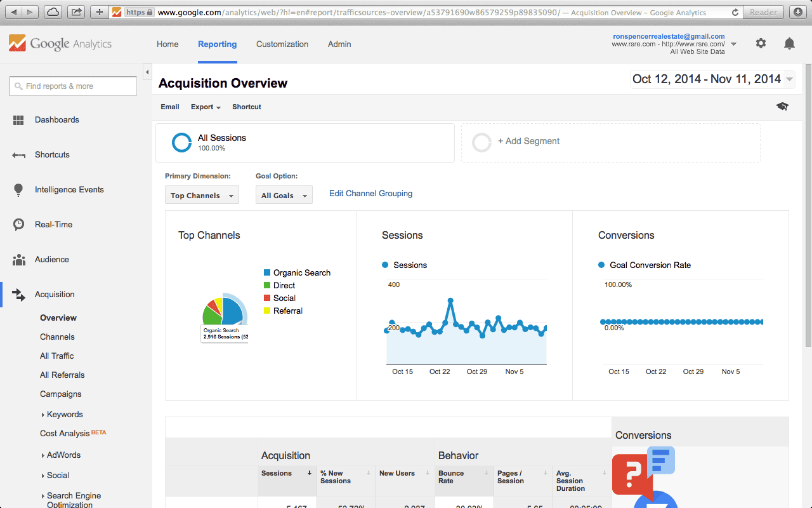Click the Real-Time label in sidebar

(x=54, y=225)
